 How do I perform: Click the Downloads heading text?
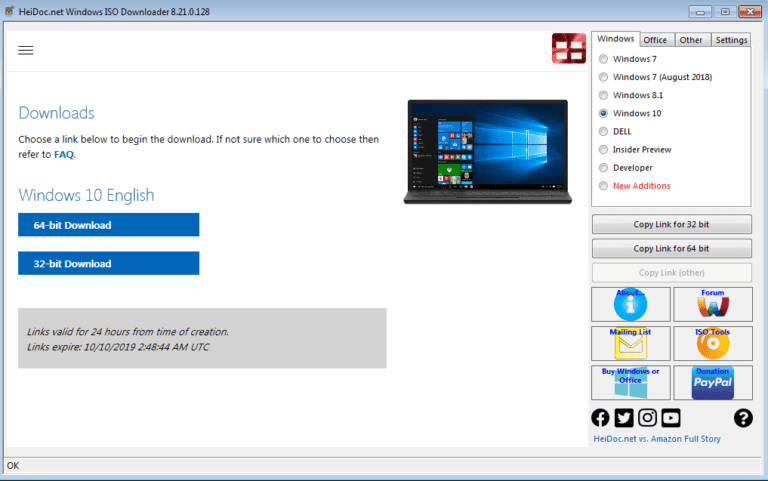point(56,113)
